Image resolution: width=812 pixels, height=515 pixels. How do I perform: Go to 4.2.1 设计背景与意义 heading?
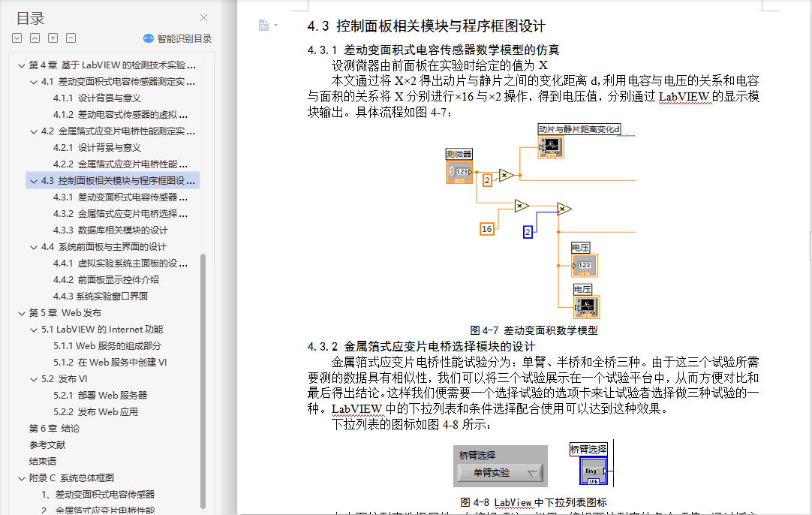click(x=97, y=148)
